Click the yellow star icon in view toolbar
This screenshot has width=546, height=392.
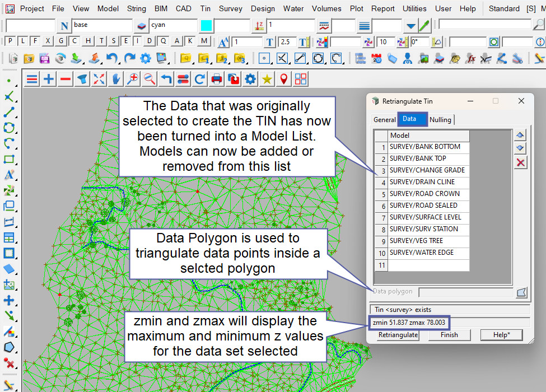(x=267, y=79)
